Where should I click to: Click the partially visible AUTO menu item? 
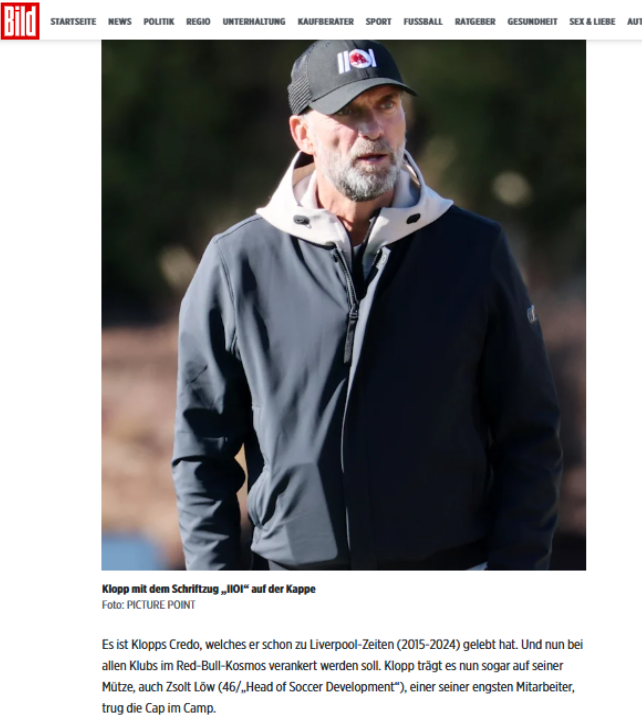635,22
